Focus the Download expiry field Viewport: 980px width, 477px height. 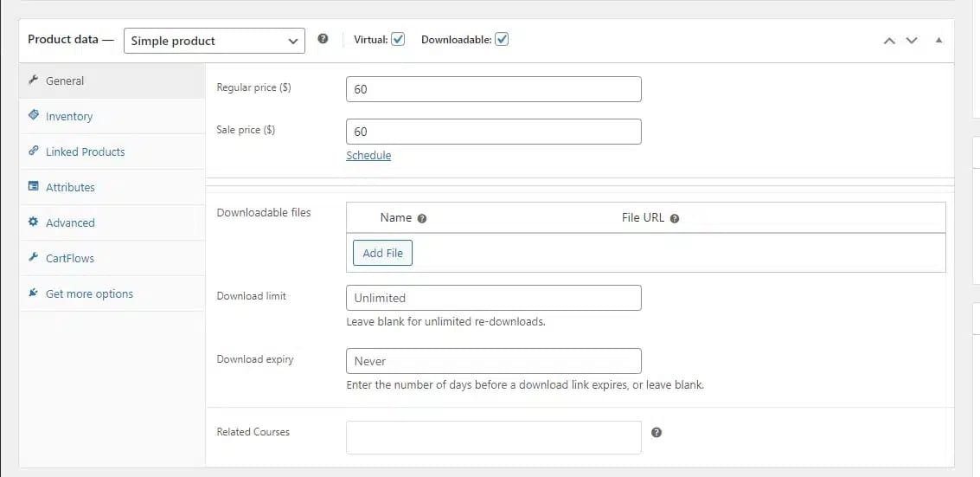(x=494, y=361)
